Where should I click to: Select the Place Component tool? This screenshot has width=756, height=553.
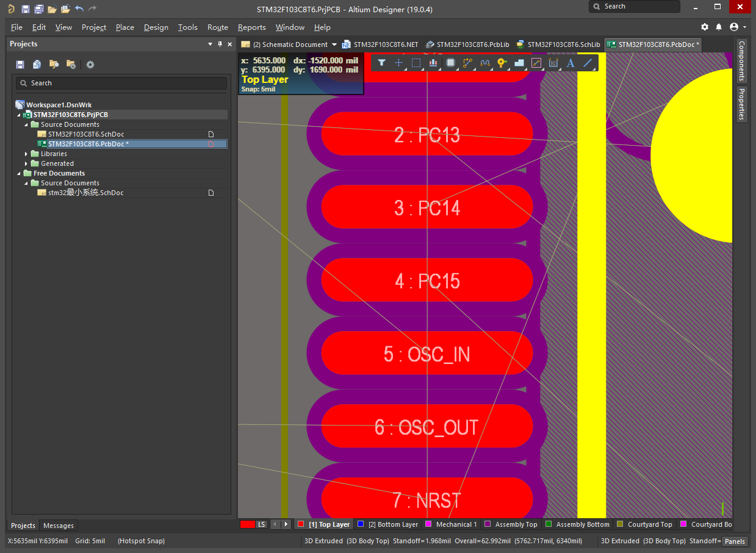coord(451,63)
